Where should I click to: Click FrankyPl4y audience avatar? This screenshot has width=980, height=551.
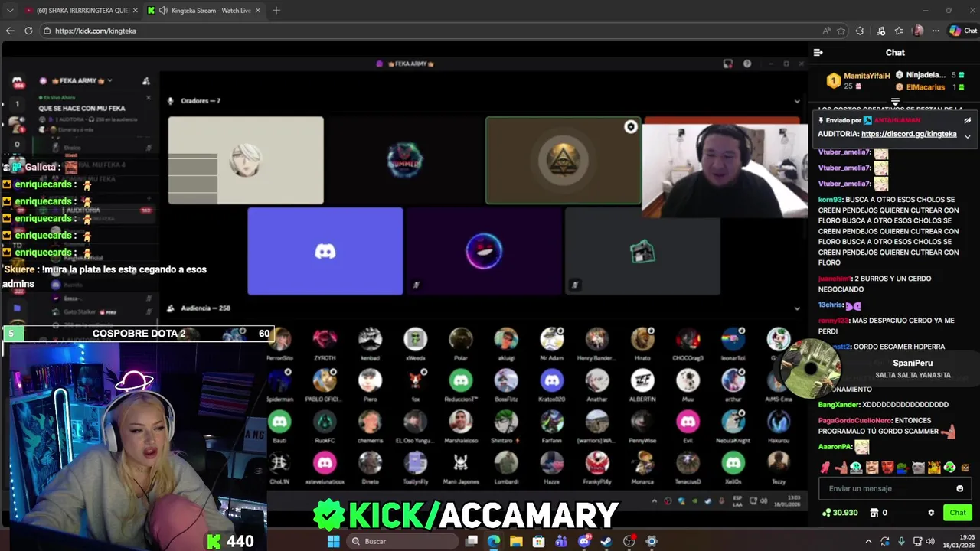coord(597,463)
